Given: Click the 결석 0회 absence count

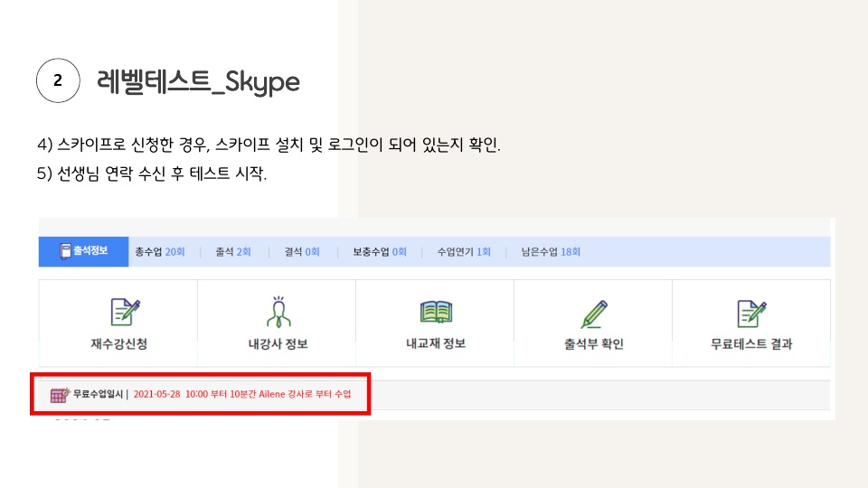Looking at the screenshot, I should coord(302,252).
